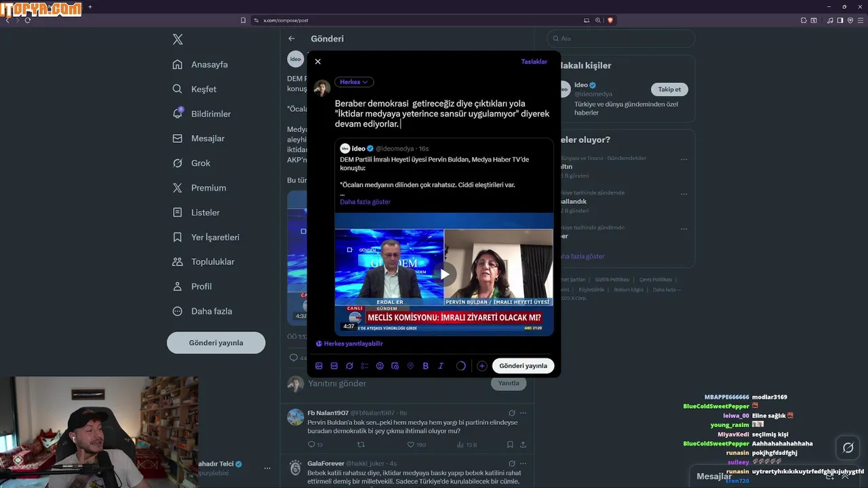
Task: Open Premium in sidebar
Action: [x=199, y=188]
